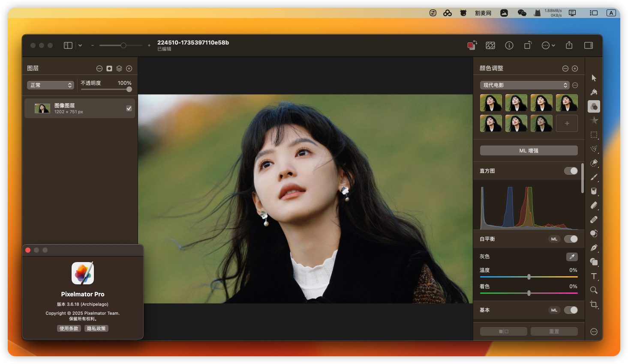The image size is (628, 364).
Task: Select the Type (T) tool
Action: (594, 276)
